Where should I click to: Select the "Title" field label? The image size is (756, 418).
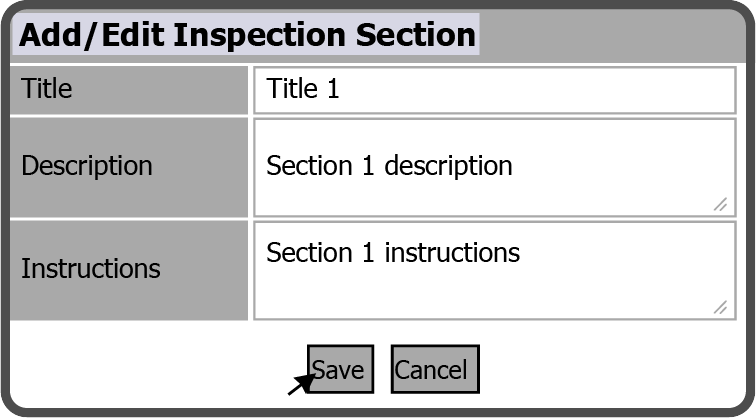tap(47, 89)
